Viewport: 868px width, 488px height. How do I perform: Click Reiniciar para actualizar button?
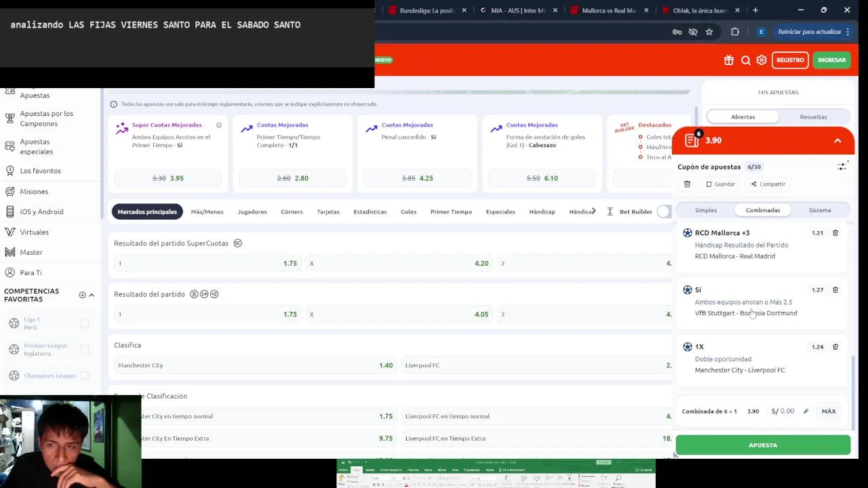pos(810,32)
